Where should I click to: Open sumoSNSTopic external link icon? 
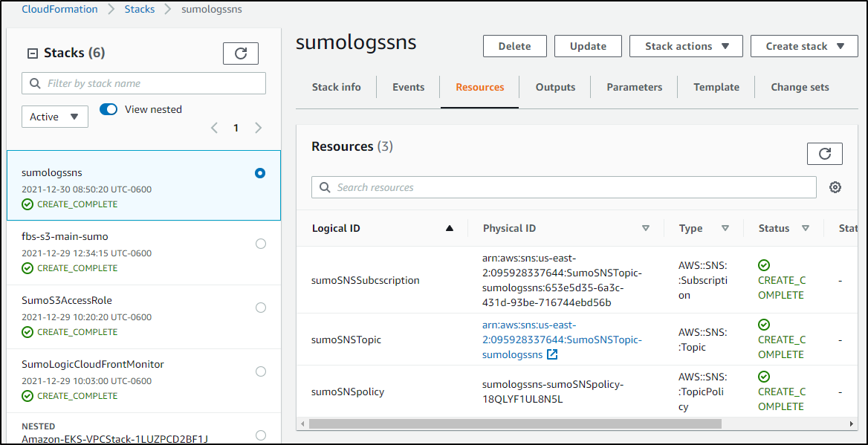tap(552, 354)
